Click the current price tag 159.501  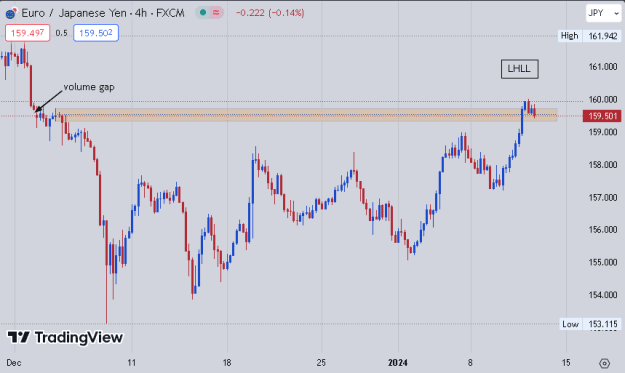(x=602, y=116)
